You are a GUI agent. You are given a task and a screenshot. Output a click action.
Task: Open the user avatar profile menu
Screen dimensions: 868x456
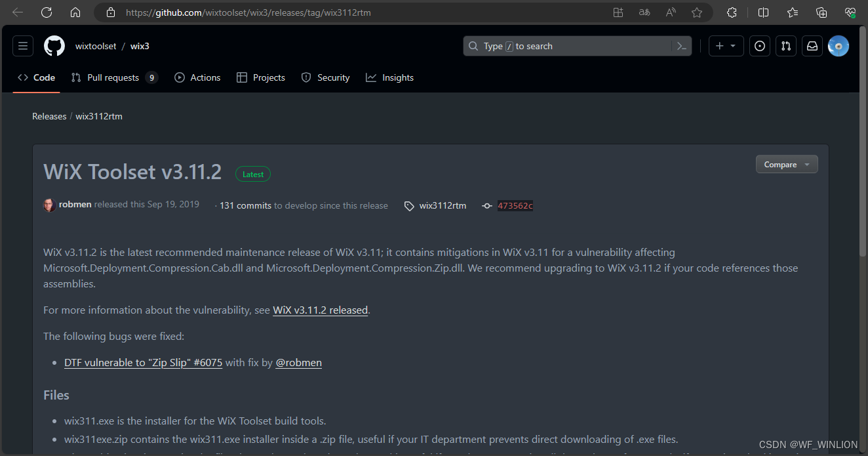[x=838, y=46]
